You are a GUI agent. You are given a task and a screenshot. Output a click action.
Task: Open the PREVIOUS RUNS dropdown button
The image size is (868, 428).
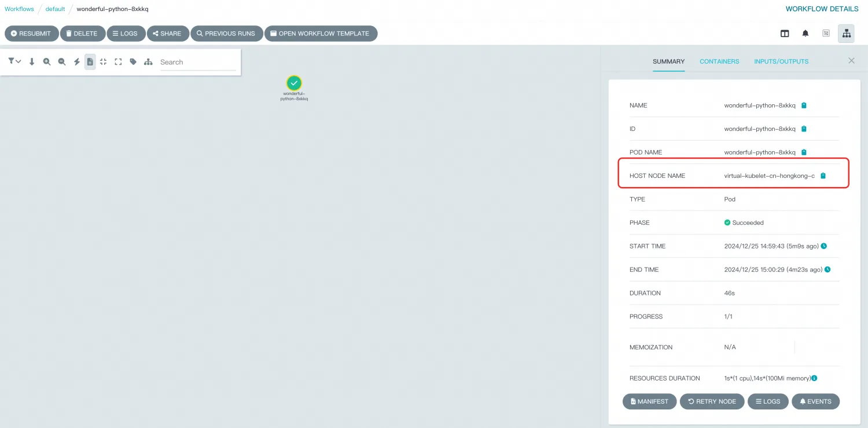pyautogui.click(x=226, y=33)
